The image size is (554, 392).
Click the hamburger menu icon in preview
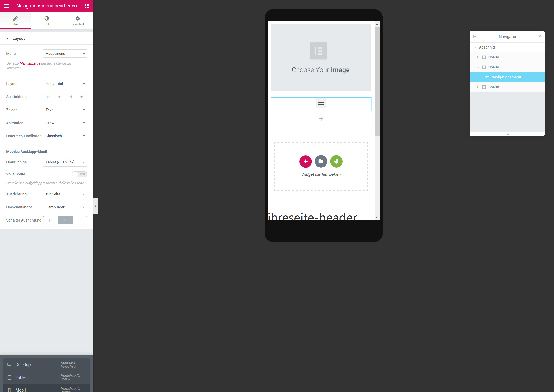point(321,103)
